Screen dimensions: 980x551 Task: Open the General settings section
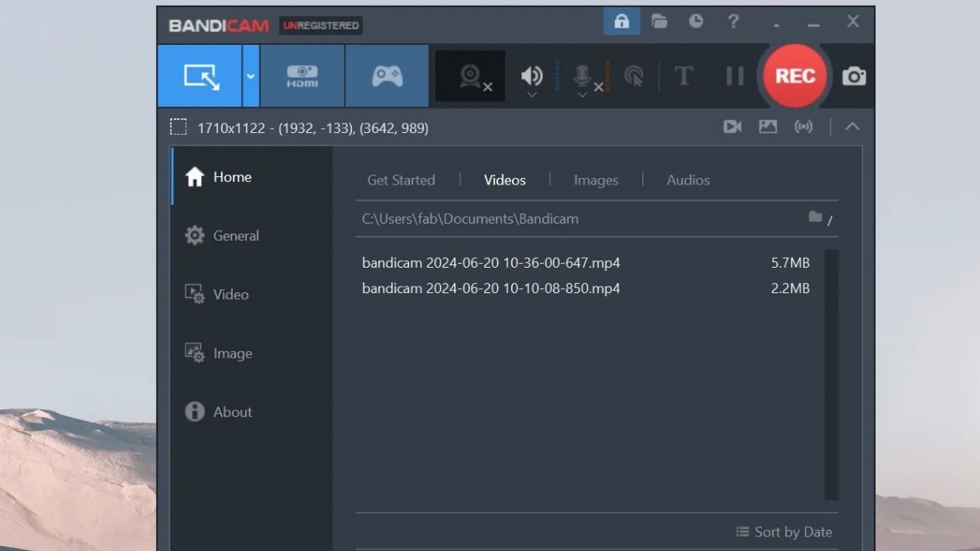[252, 235]
